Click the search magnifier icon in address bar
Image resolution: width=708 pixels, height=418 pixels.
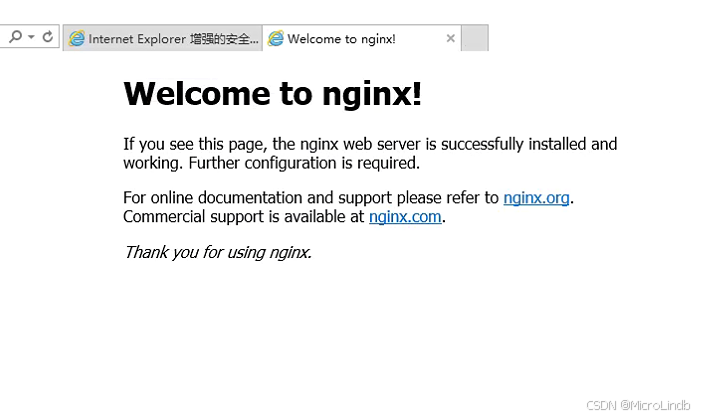pyautogui.click(x=15, y=36)
